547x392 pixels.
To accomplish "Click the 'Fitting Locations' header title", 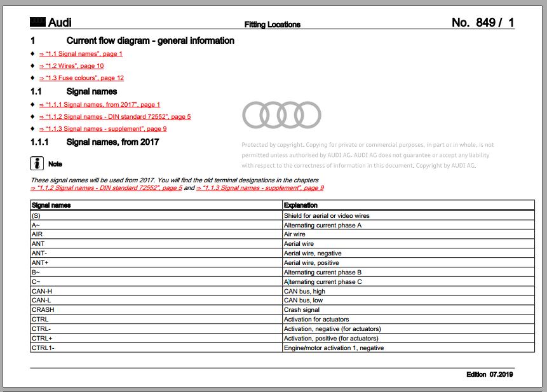I will coord(272,24).
